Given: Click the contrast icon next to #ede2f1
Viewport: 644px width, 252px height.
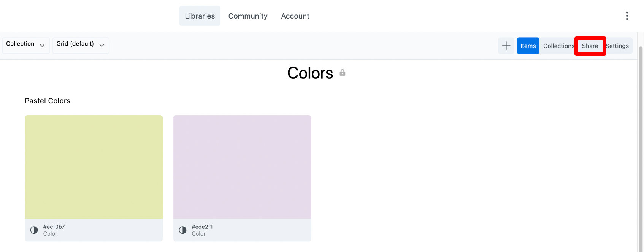Looking at the screenshot, I should pos(182,230).
